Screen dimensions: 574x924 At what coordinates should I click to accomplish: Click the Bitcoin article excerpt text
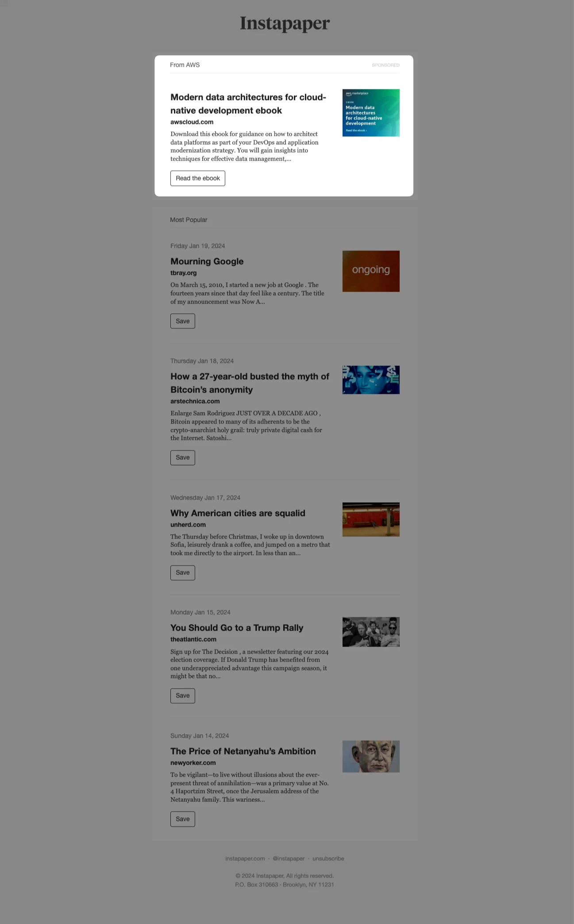(x=246, y=426)
